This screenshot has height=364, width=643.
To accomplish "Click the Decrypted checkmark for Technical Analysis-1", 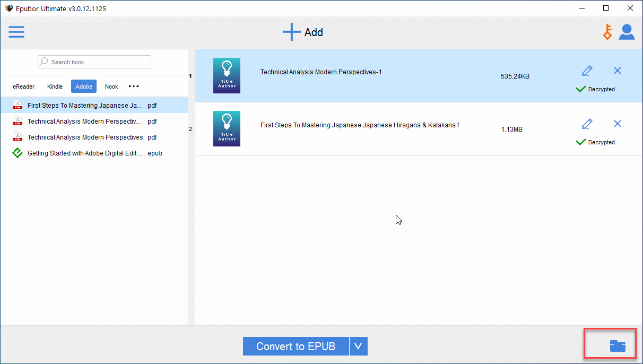I will click(581, 89).
